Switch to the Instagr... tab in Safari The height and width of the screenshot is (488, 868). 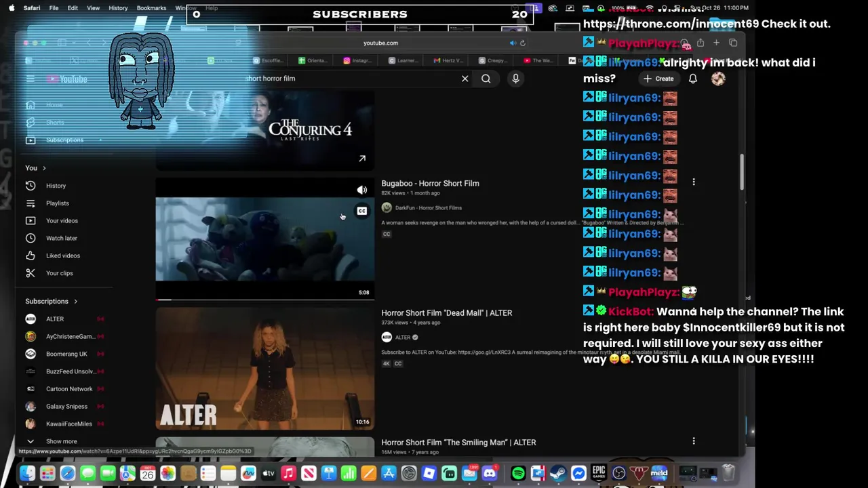point(357,60)
